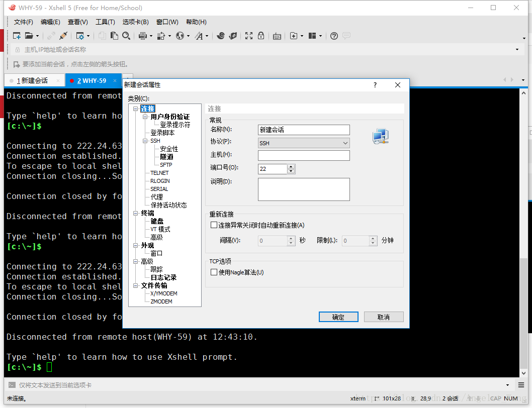
Task: Switch to the 1 新建会话 tab
Action: coord(34,81)
